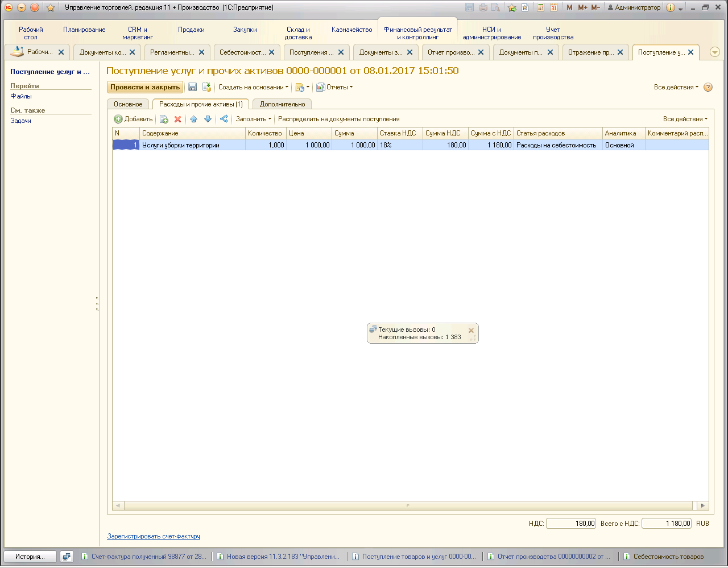Move row down with the down arrow
This screenshot has height=568, width=728.
coord(208,119)
